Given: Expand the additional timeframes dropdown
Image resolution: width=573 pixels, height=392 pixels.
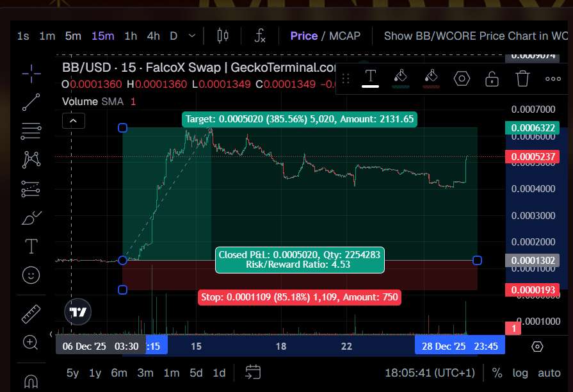Looking at the screenshot, I should [x=192, y=36].
